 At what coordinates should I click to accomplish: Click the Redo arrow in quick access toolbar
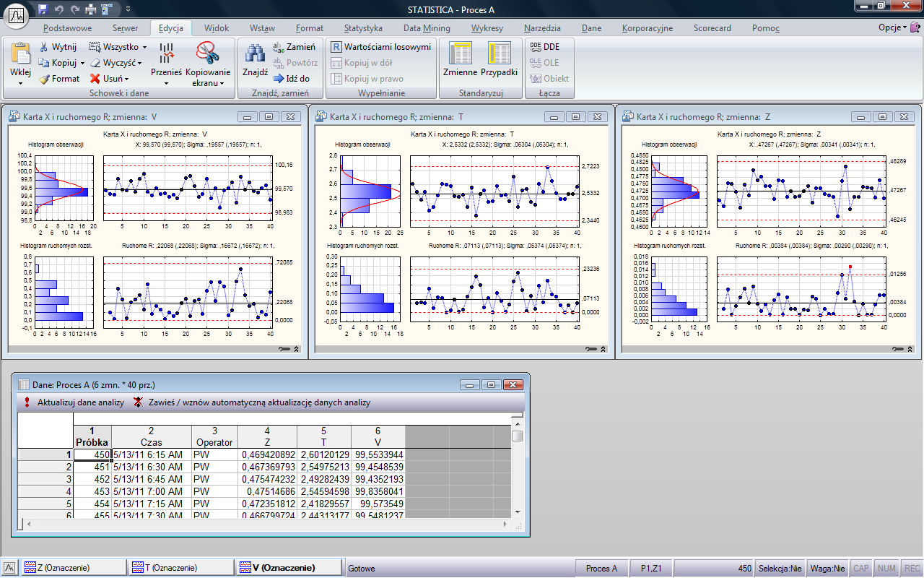[75, 9]
